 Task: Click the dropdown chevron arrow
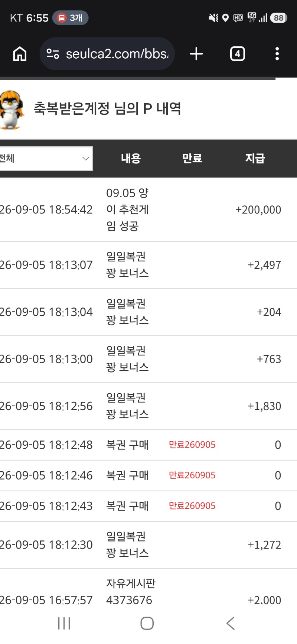(86, 159)
